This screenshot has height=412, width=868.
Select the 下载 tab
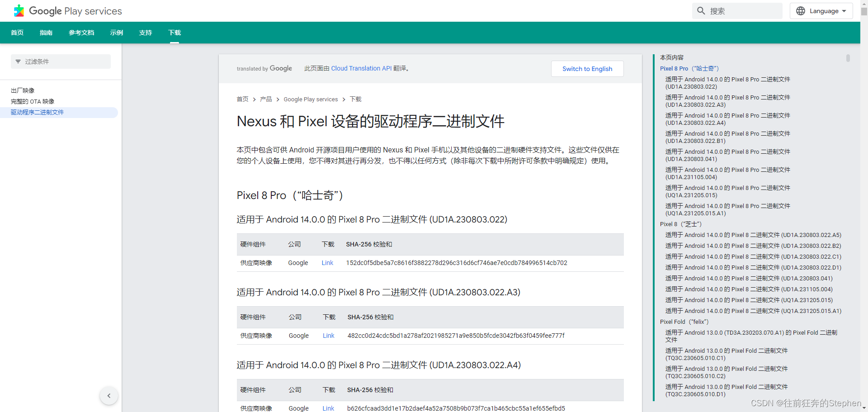pyautogui.click(x=175, y=33)
